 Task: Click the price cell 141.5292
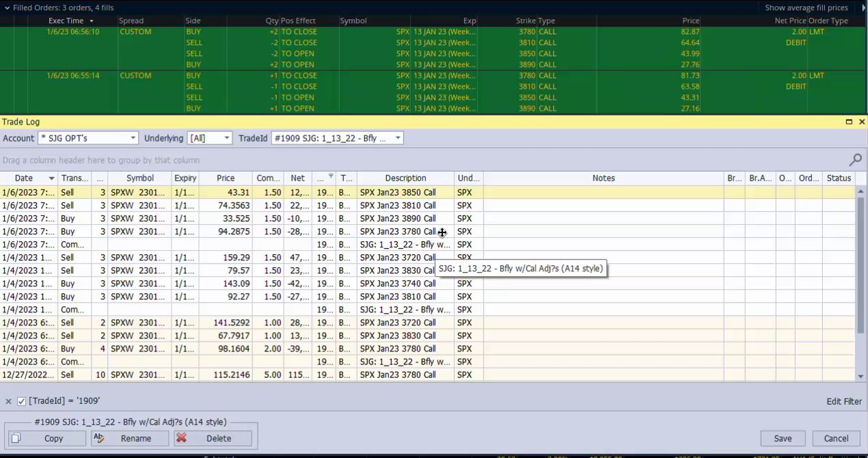(226, 323)
